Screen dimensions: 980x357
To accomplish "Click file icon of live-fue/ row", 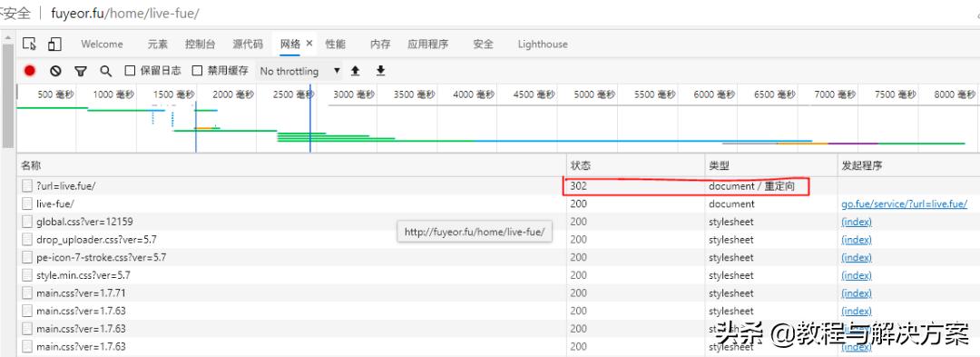I will tap(27, 203).
